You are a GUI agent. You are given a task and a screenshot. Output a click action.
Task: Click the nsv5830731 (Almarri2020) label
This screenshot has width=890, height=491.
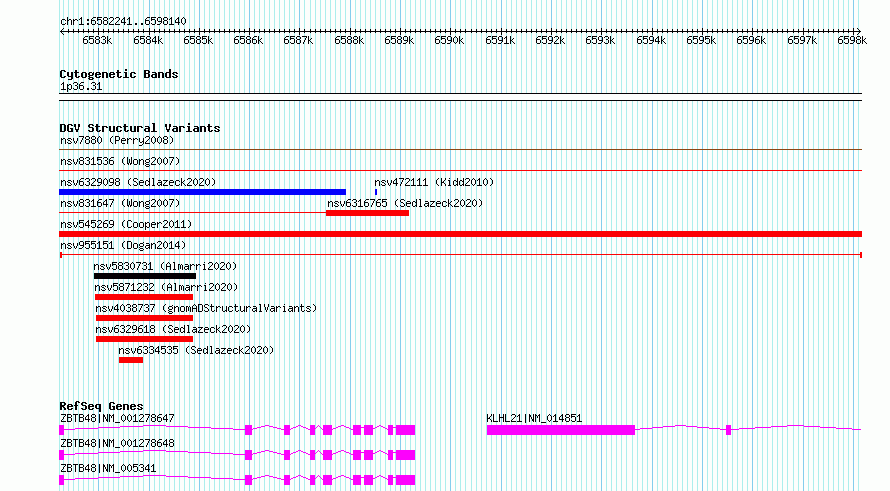tap(165, 266)
